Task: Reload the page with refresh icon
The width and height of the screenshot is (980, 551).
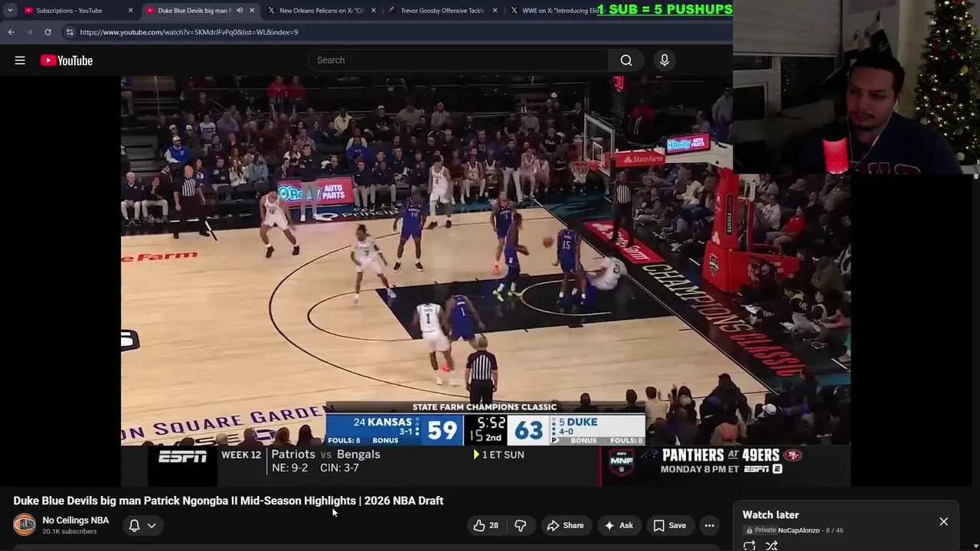Action: coord(47,32)
